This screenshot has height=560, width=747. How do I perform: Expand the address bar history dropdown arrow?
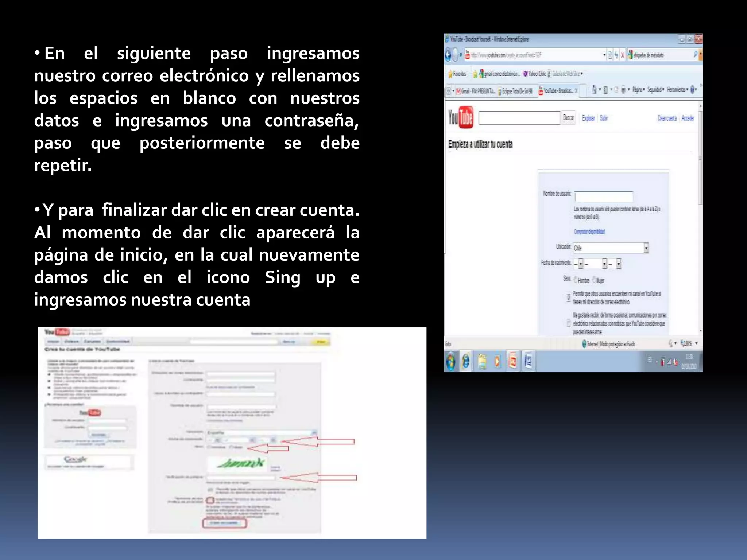(x=604, y=55)
